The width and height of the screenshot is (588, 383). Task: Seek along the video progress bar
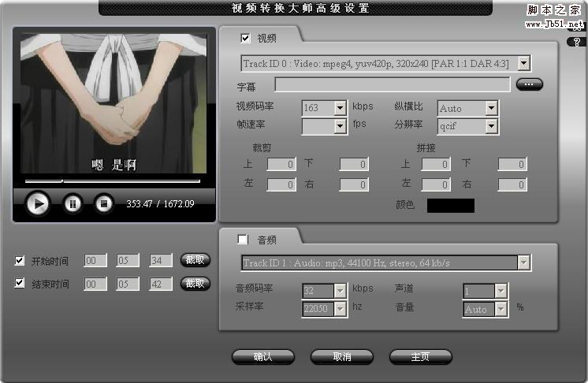pyautogui.click(x=113, y=181)
